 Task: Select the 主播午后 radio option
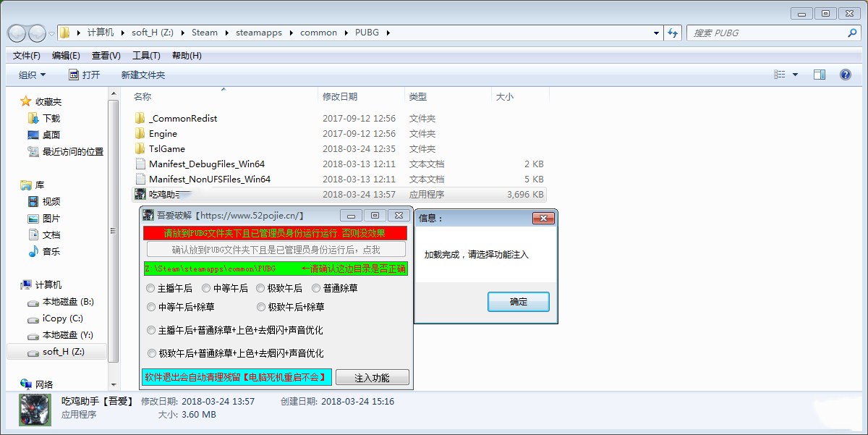[169, 288]
